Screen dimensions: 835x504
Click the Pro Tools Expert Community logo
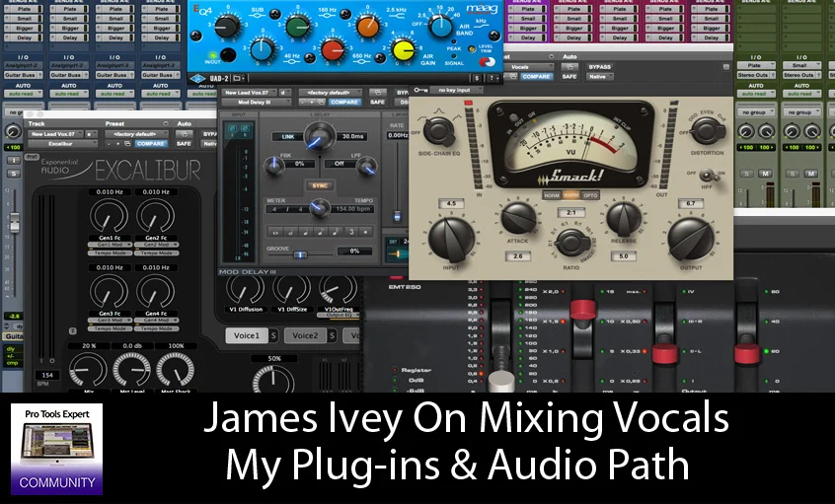[56, 449]
